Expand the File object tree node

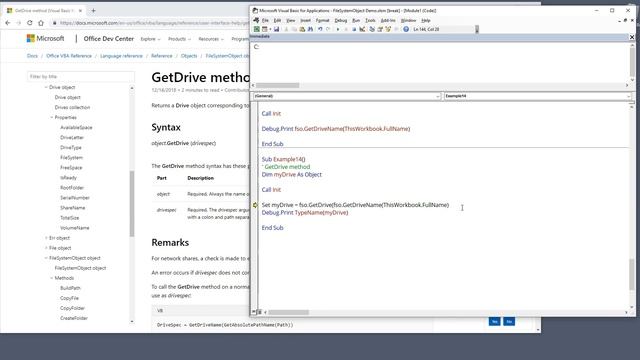pos(46,248)
